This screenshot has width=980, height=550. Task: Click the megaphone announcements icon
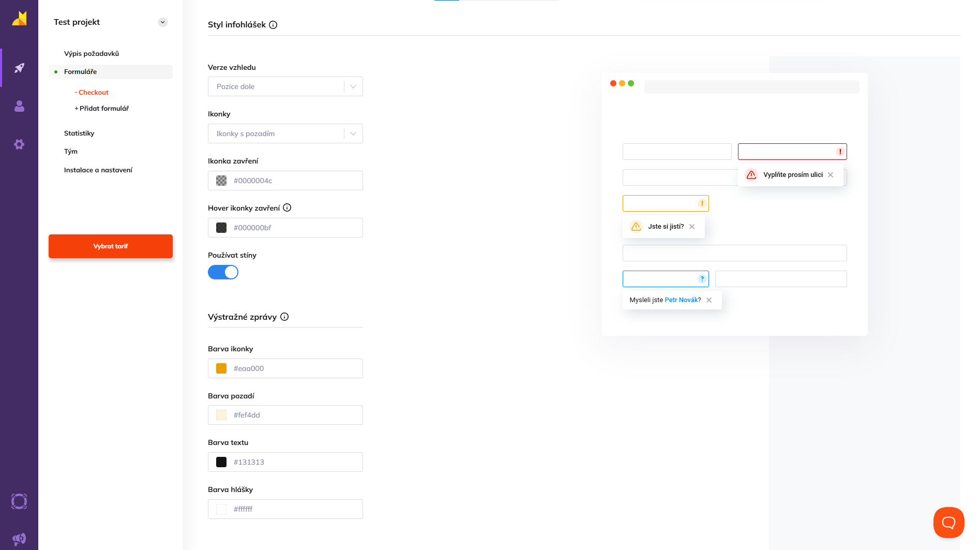(x=19, y=539)
